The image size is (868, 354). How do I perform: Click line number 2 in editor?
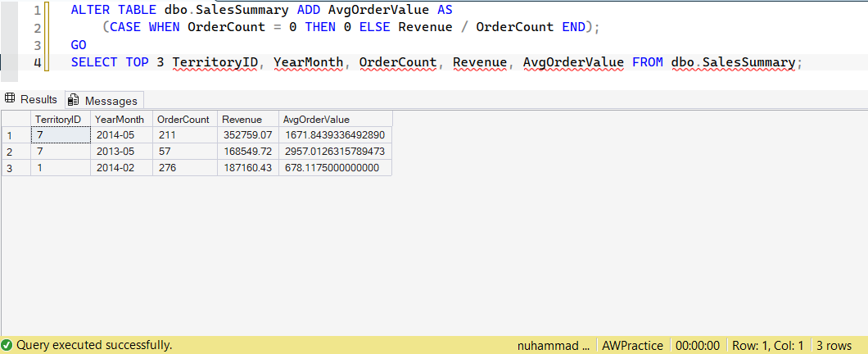click(37, 28)
